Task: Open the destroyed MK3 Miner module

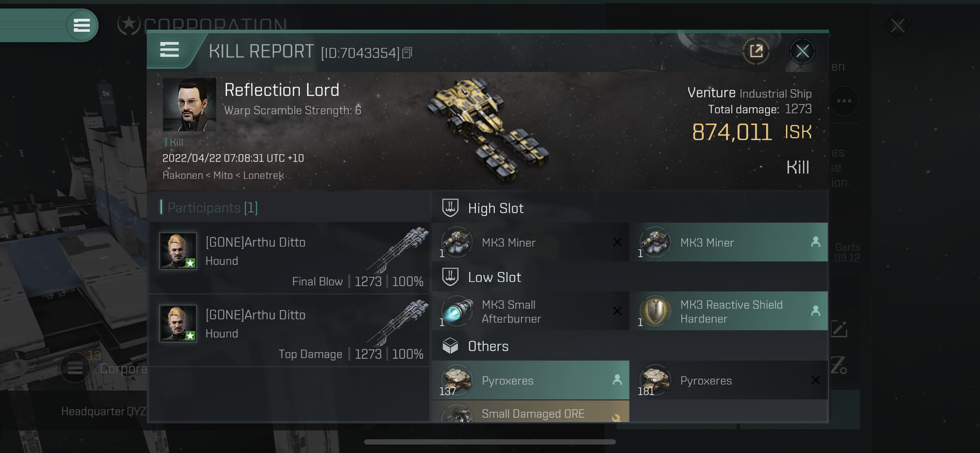Action: pos(530,242)
